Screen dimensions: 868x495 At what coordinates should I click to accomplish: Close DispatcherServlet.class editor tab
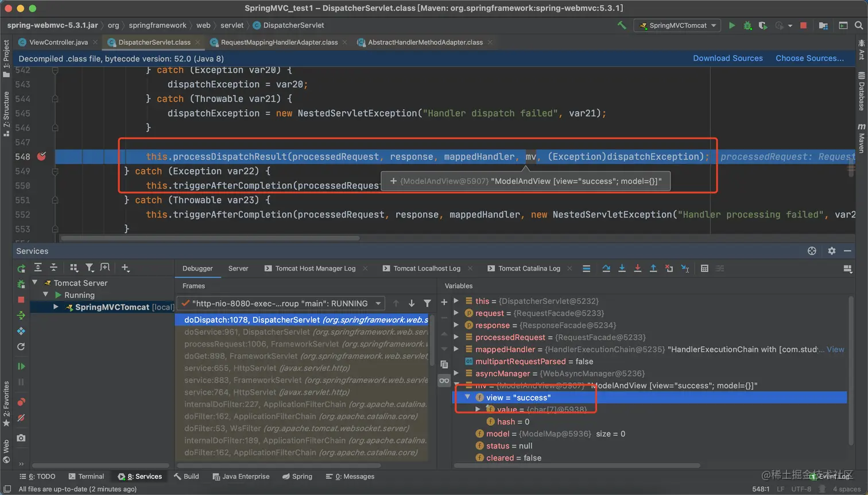tap(197, 42)
